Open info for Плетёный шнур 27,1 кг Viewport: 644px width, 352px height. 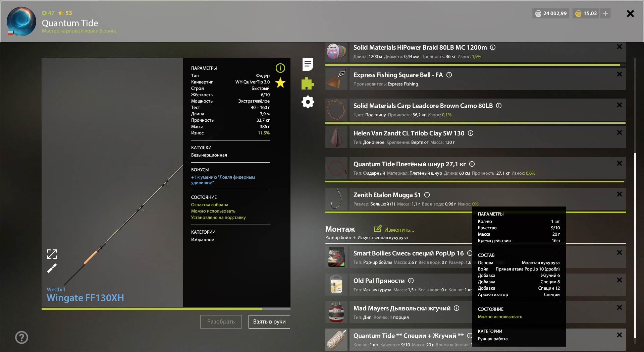coord(472,164)
